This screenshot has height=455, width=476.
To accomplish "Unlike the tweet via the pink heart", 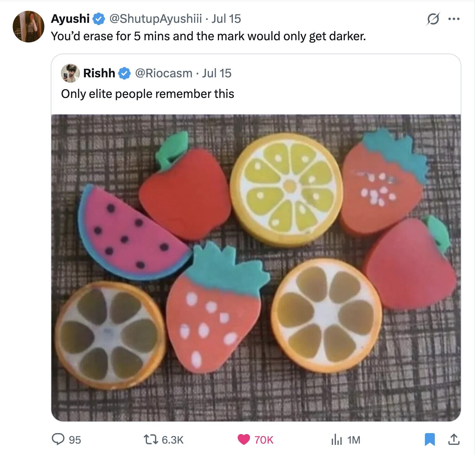I will pyautogui.click(x=243, y=439).
